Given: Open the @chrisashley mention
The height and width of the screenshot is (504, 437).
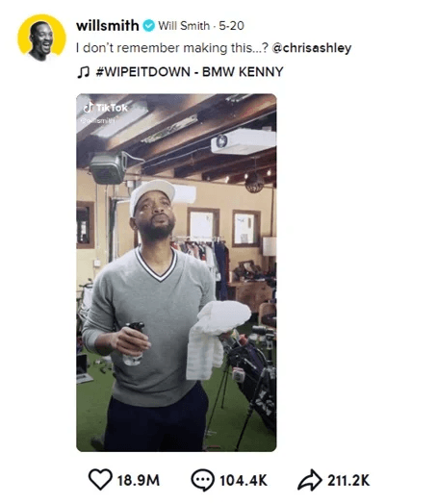Looking at the screenshot, I should click(x=312, y=48).
